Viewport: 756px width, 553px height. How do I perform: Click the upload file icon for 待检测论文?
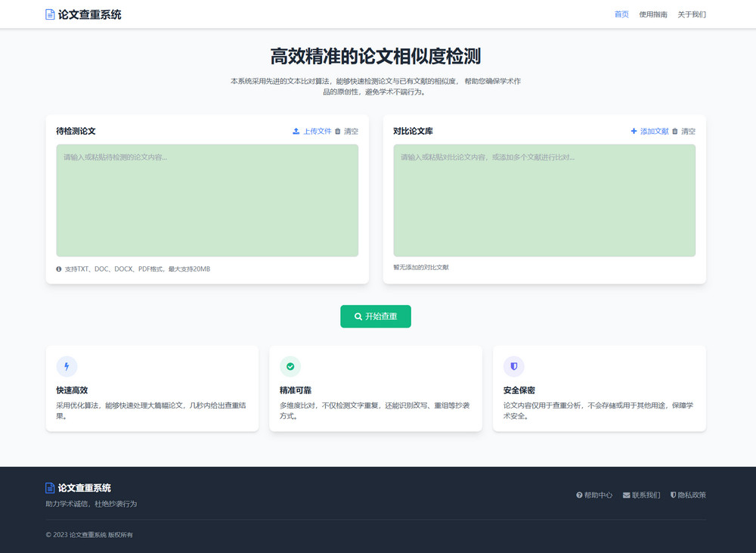click(x=296, y=131)
